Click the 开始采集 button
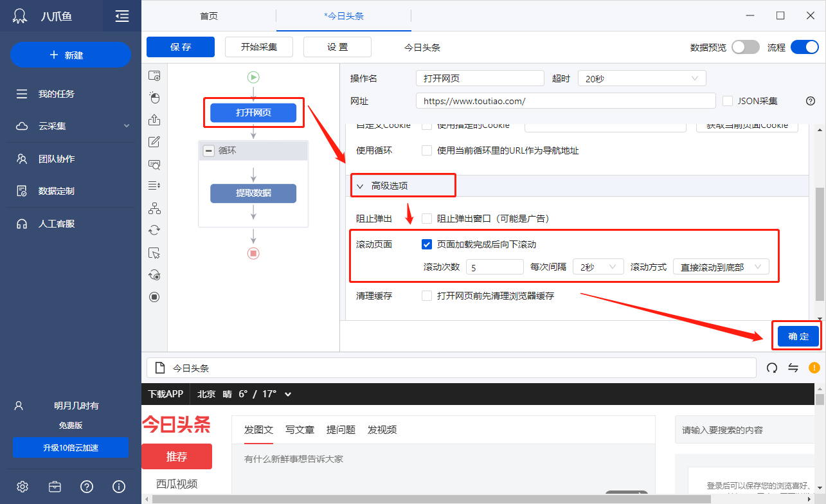The height and width of the screenshot is (504, 826). [259, 47]
